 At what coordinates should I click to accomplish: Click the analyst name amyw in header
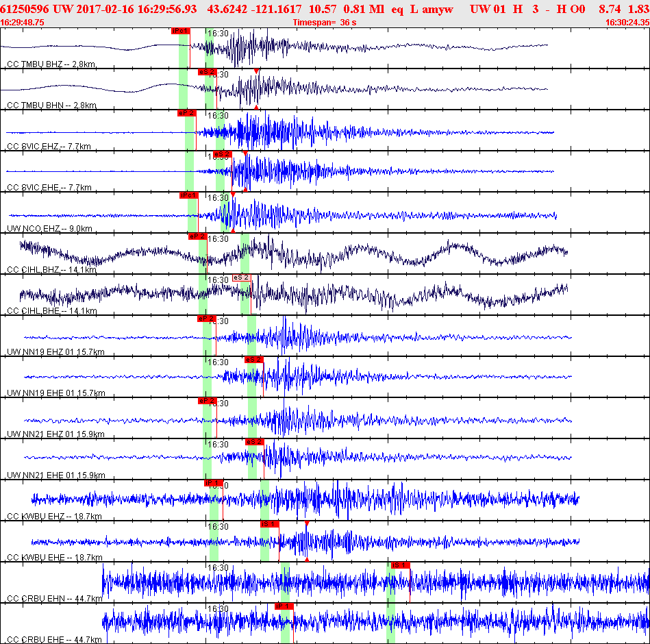coord(438,9)
